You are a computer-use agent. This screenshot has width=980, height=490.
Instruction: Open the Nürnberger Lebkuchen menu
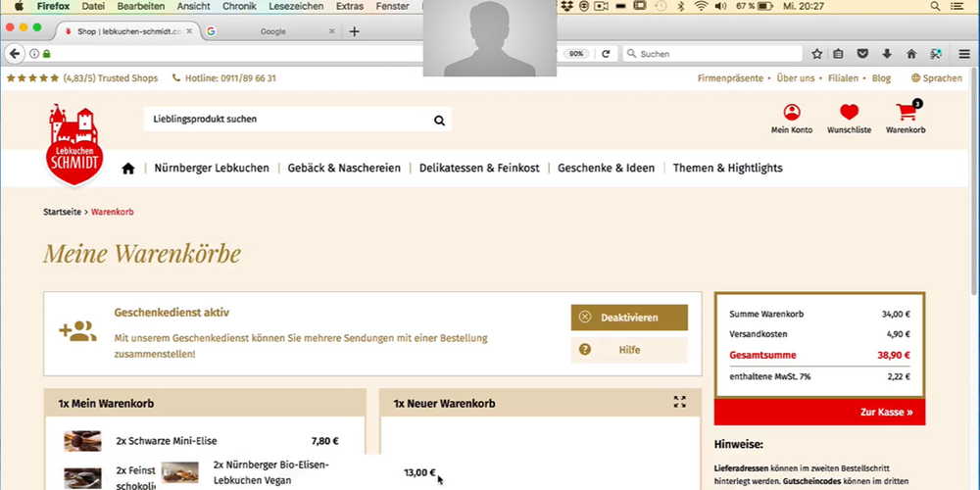point(212,169)
